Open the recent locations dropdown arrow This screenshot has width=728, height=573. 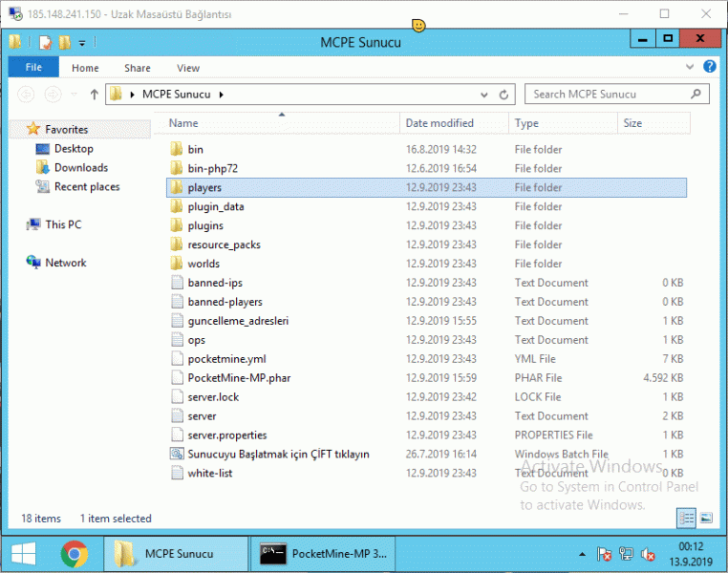[x=74, y=95]
